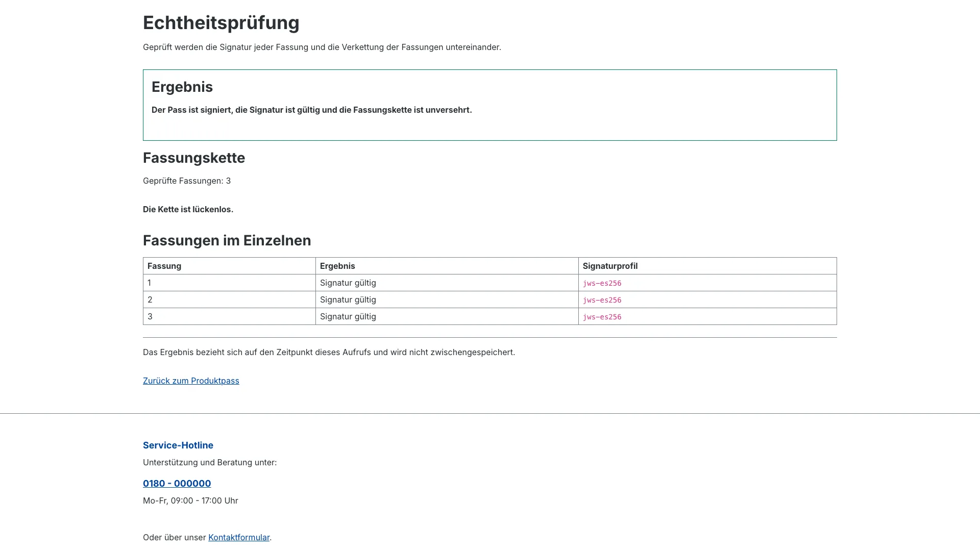Click 'Mo-Fr, 09:00 - 17:00 Uhr' hours text

pyautogui.click(x=190, y=500)
